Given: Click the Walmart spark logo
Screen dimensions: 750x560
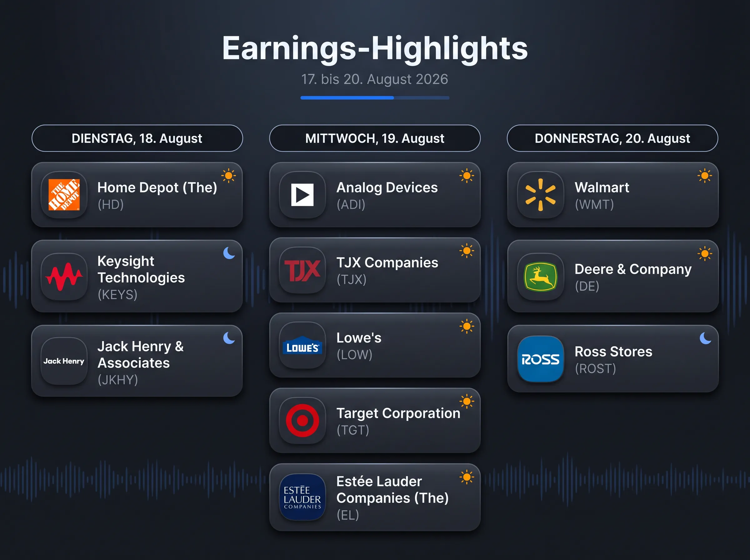Looking at the screenshot, I should click(541, 195).
